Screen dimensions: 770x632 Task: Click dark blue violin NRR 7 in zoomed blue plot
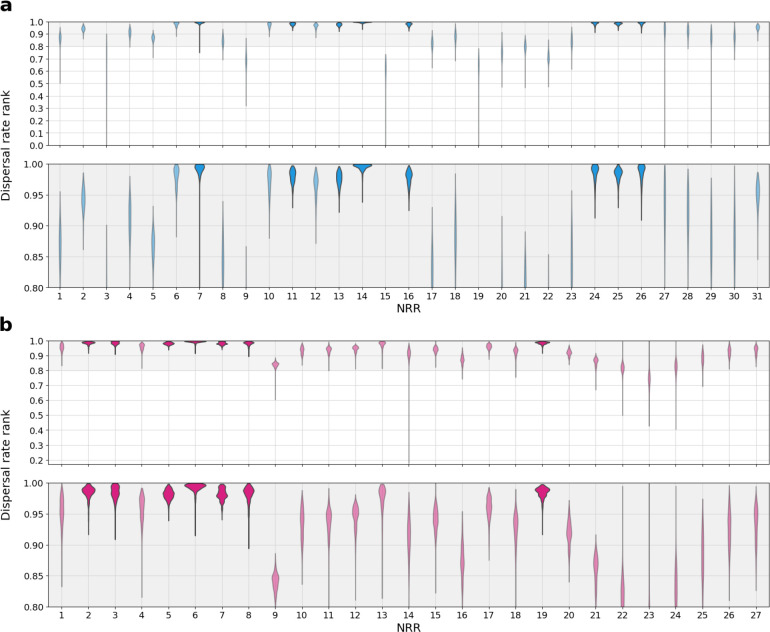[x=199, y=170]
